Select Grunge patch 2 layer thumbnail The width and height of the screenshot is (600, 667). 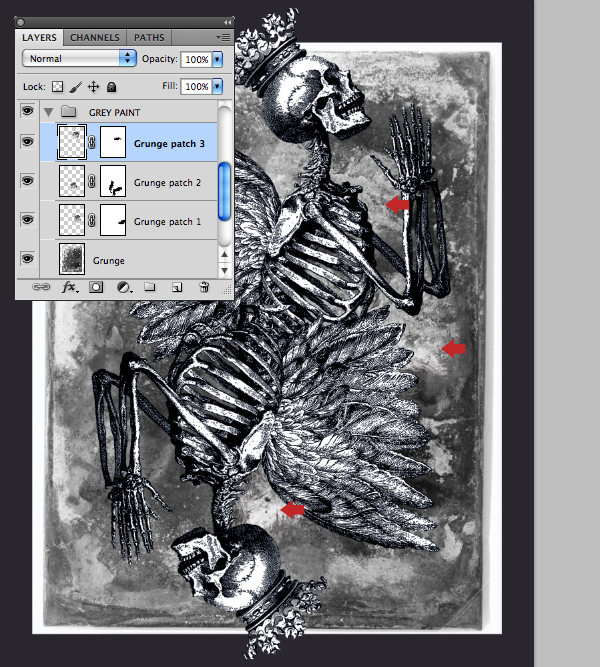point(71,181)
